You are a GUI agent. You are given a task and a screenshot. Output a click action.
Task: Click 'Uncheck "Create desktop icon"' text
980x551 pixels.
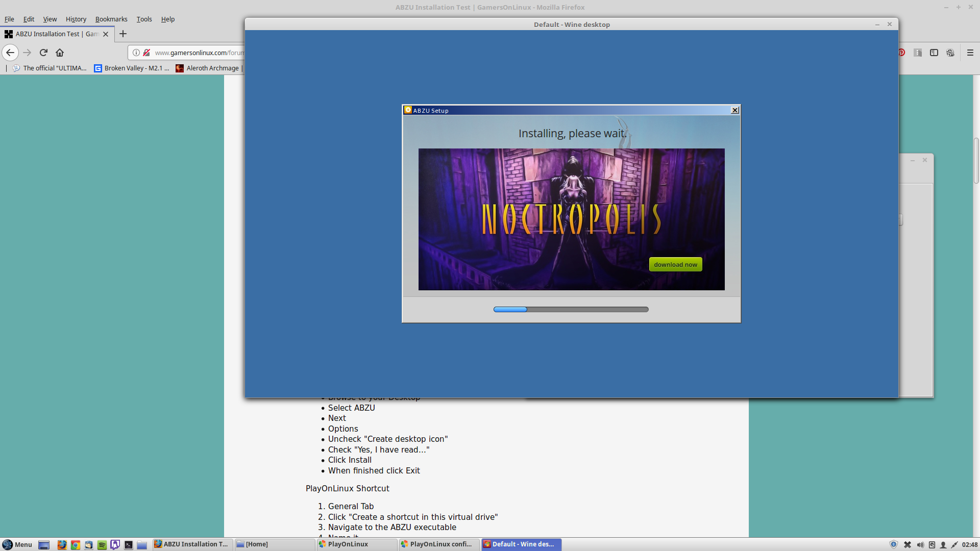(x=388, y=439)
